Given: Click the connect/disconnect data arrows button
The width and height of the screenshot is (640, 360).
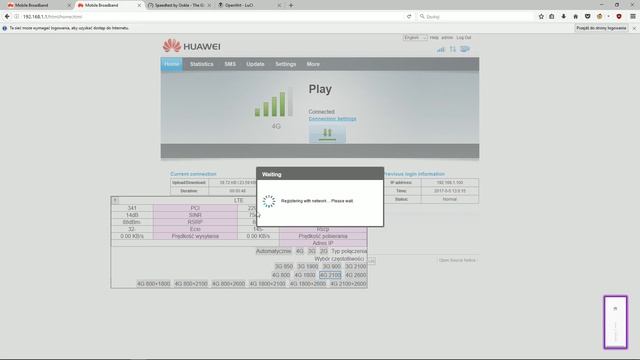Looking at the screenshot, I should [327, 134].
